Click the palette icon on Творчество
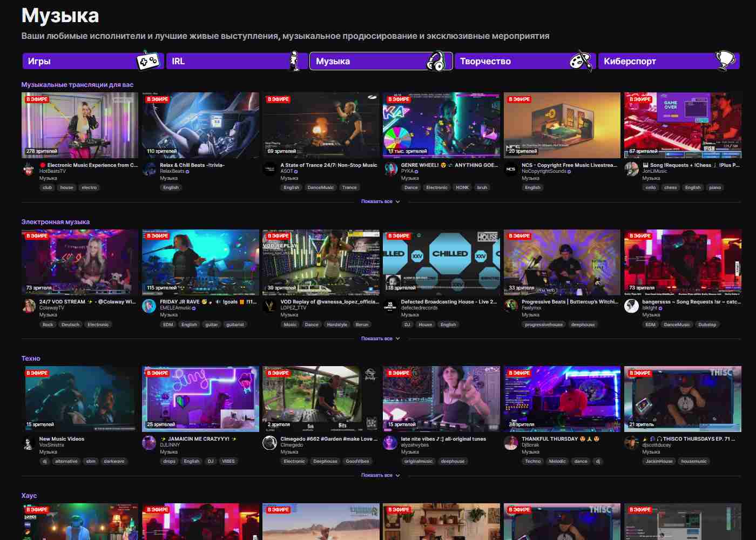 click(x=581, y=60)
